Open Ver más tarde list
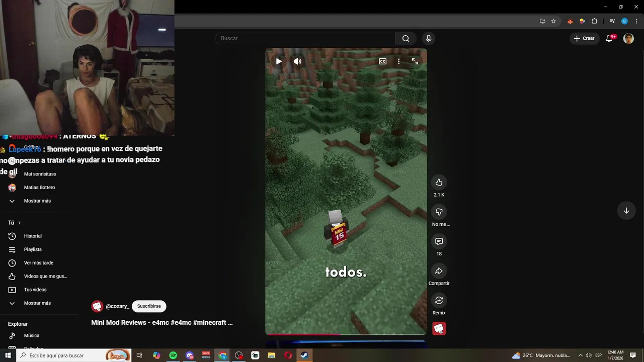 [38, 263]
